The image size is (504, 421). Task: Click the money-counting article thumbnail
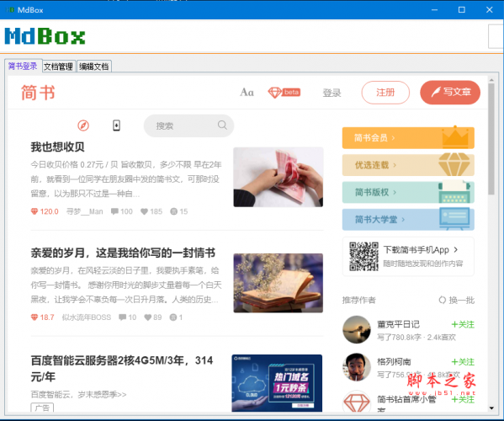click(x=278, y=177)
